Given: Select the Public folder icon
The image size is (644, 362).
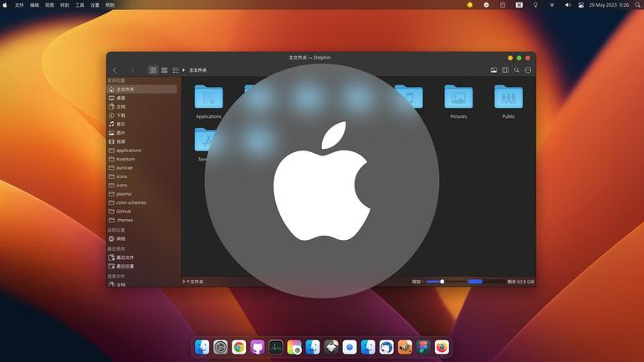Looking at the screenshot, I should pyautogui.click(x=509, y=96).
